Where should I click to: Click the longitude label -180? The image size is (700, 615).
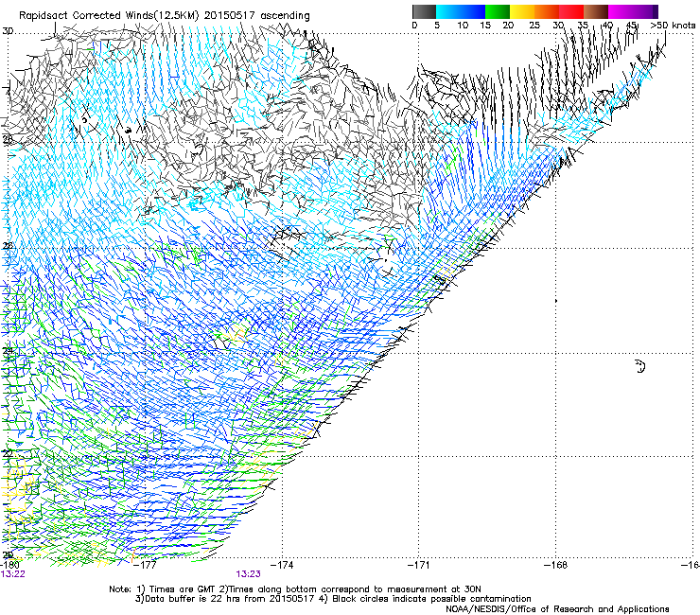[9, 565]
